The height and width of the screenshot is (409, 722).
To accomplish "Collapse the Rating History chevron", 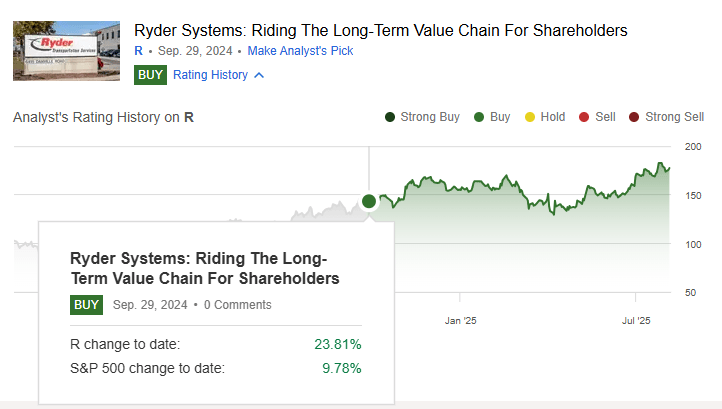I will pyautogui.click(x=259, y=75).
